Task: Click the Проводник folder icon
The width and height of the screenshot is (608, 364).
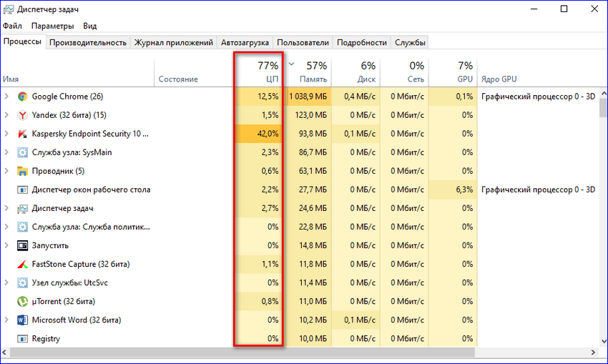Action: coord(22,171)
